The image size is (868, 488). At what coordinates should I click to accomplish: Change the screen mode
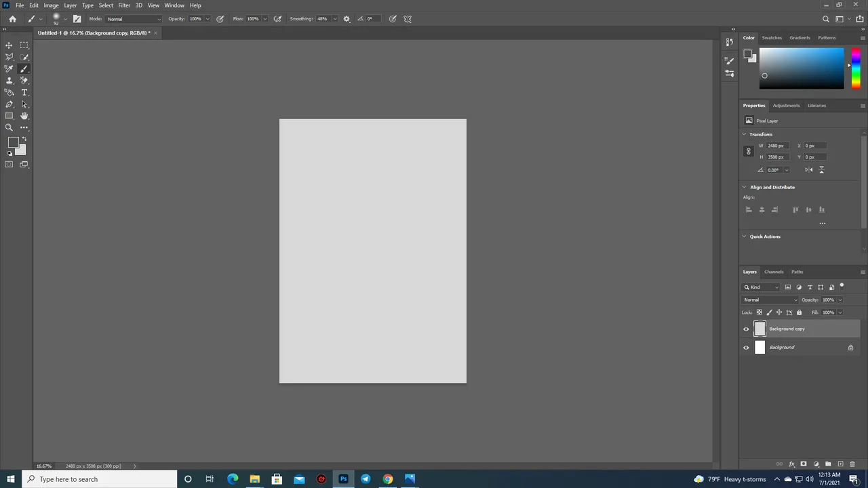(24, 165)
